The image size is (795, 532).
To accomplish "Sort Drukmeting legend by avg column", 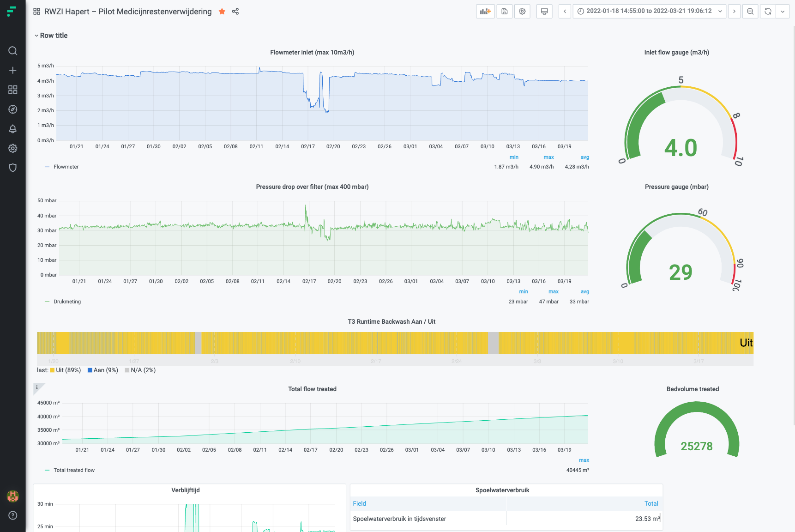I will pyautogui.click(x=584, y=292).
